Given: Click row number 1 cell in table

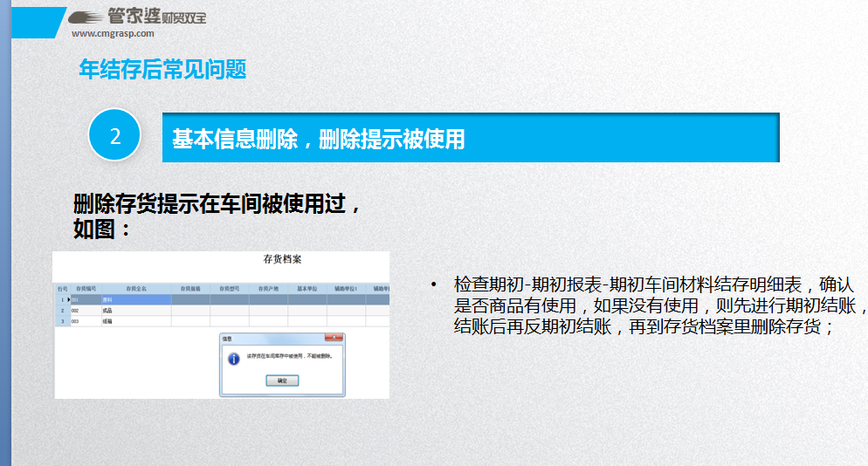Looking at the screenshot, I should pyautogui.click(x=61, y=299).
